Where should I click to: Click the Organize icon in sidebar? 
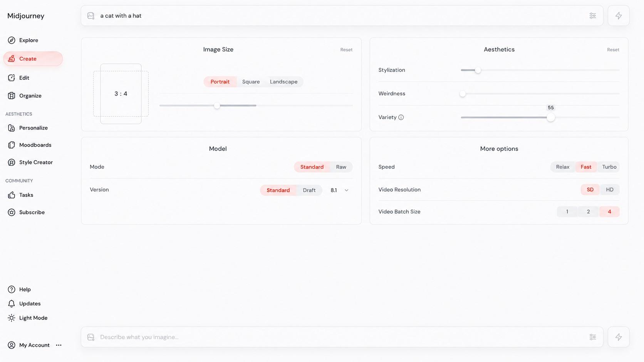click(x=12, y=95)
